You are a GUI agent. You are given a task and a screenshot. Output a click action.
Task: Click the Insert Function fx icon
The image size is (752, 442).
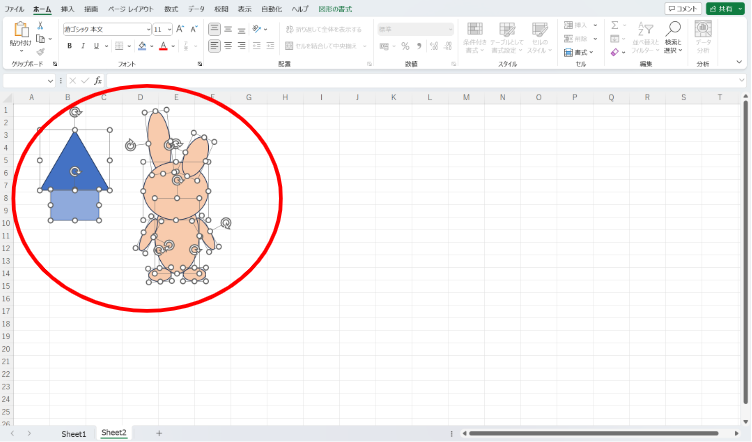pos(98,81)
